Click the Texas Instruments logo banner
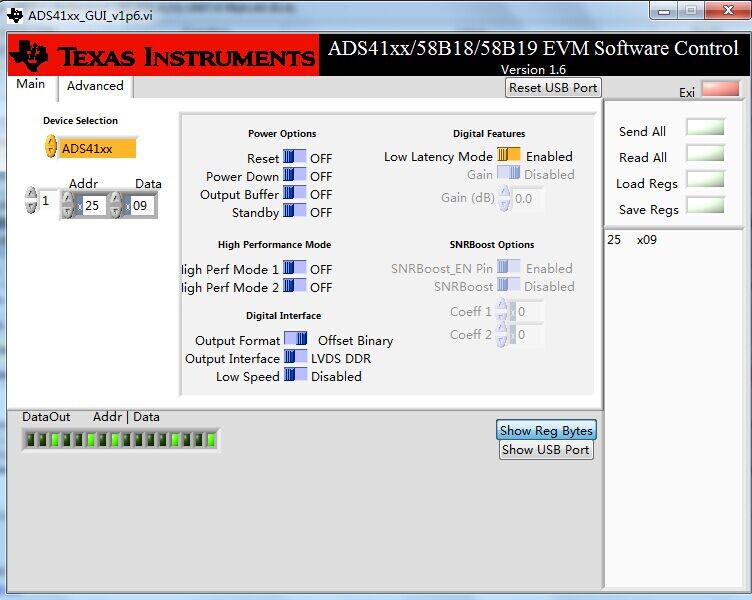This screenshot has height=600, width=752. point(164,56)
